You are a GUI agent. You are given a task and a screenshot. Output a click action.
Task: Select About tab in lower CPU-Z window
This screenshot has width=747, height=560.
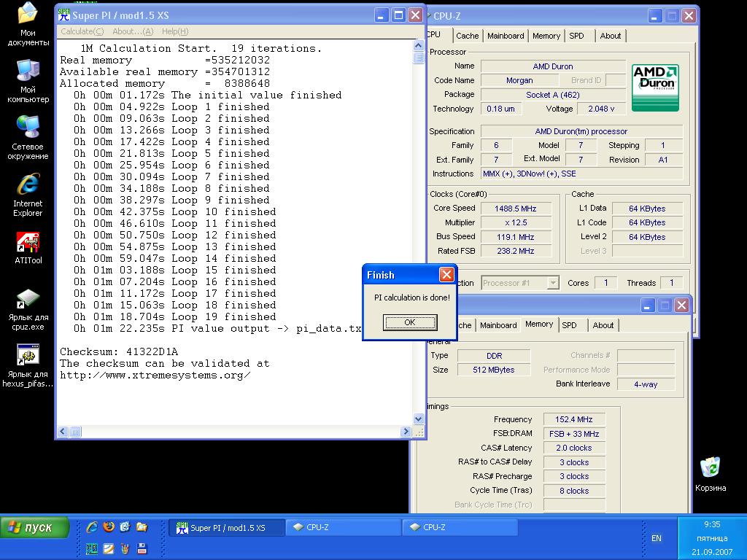(x=603, y=325)
